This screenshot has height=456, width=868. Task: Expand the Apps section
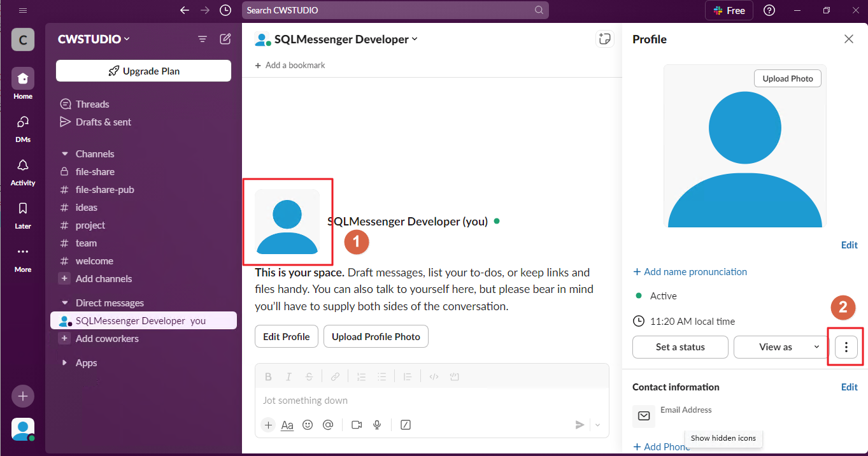64,362
